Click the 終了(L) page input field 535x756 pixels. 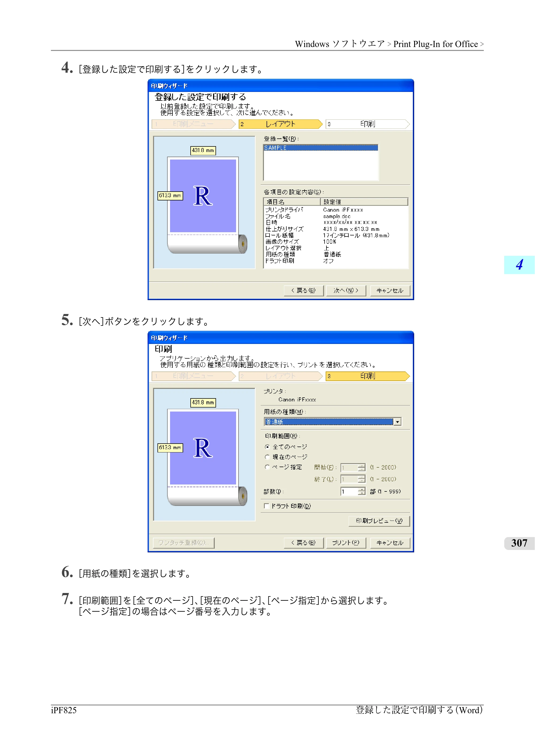pos(349,479)
